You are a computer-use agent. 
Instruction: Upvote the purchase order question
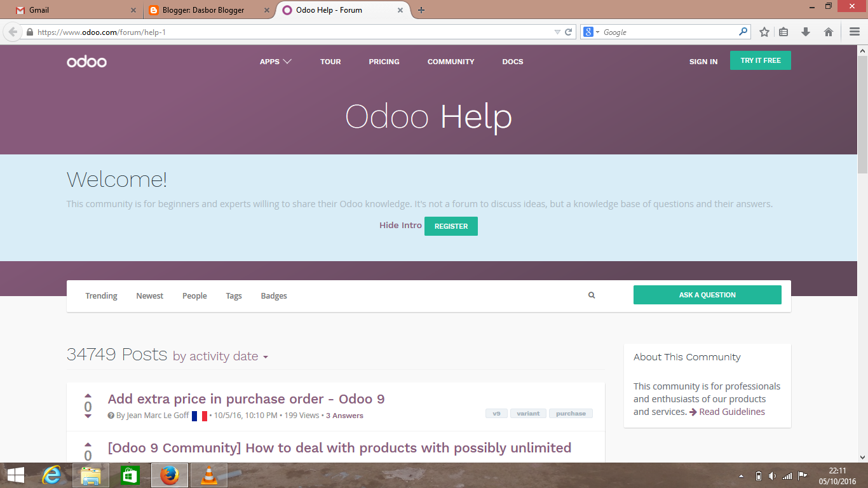pyautogui.click(x=88, y=395)
